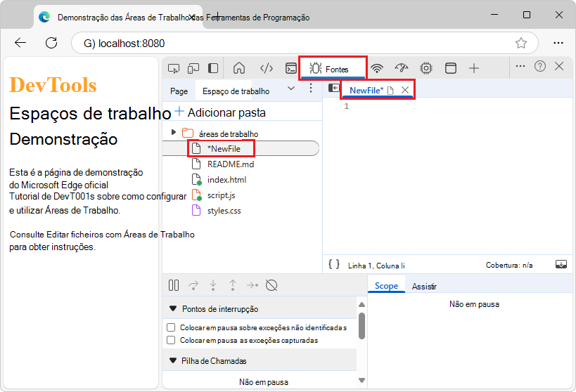Image resolution: width=576 pixels, height=392 pixels.
Task: Click Step over next function icon
Action: (x=193, y=285)
